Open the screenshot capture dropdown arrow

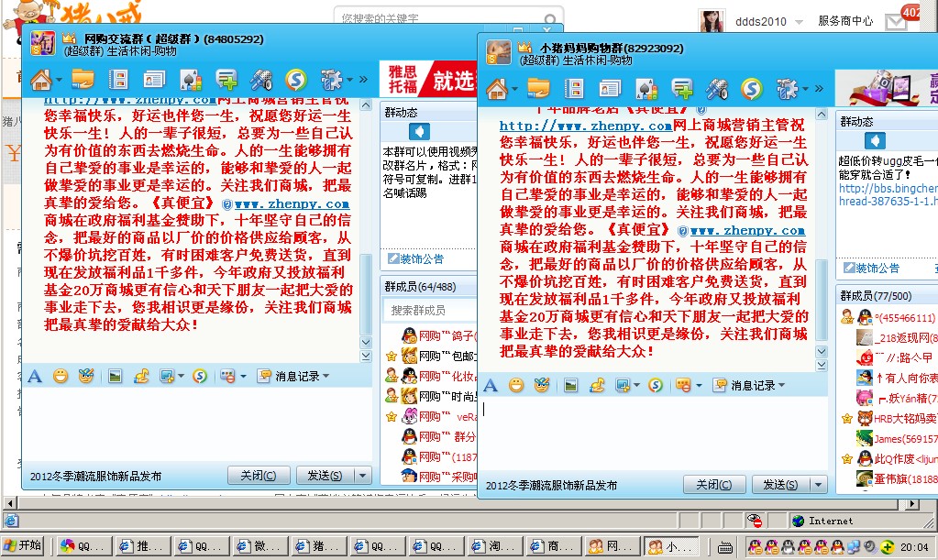(636, 385)
